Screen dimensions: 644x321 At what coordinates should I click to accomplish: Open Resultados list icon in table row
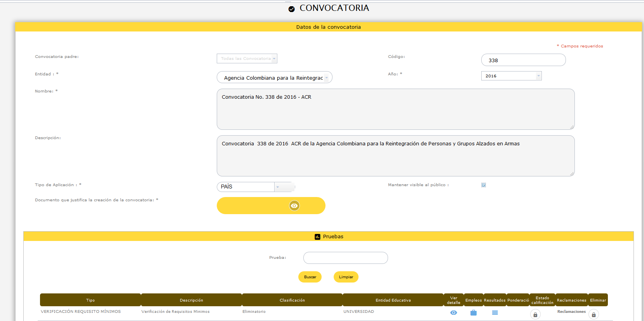point(495,313)
